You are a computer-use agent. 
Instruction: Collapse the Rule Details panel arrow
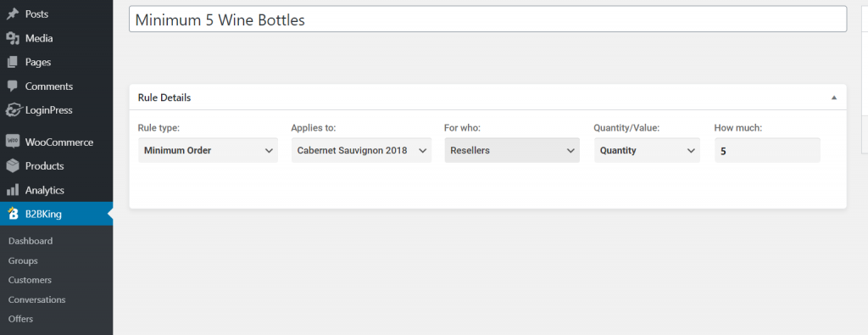834,98
